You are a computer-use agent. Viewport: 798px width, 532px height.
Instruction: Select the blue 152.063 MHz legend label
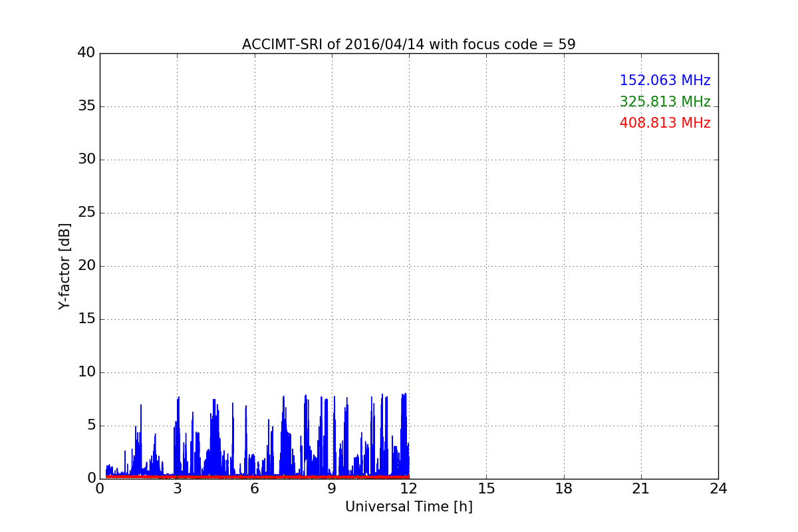[665, 80]
